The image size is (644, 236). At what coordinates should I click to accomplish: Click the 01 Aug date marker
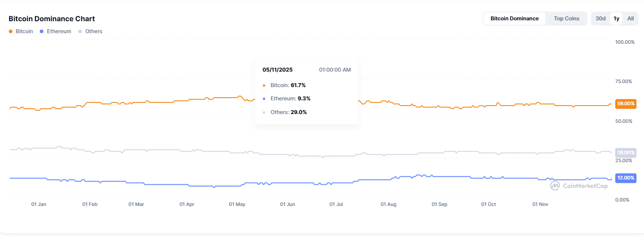(389, 205)
